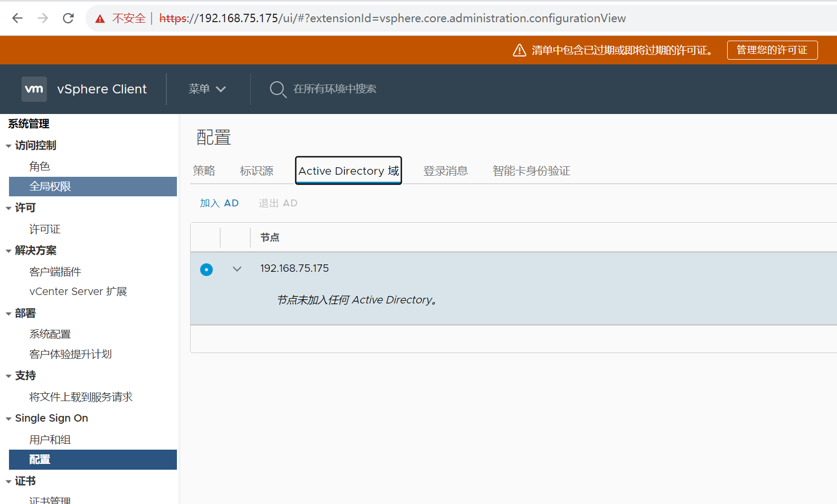Click the 退出 AD link

(x=278, y=203)
